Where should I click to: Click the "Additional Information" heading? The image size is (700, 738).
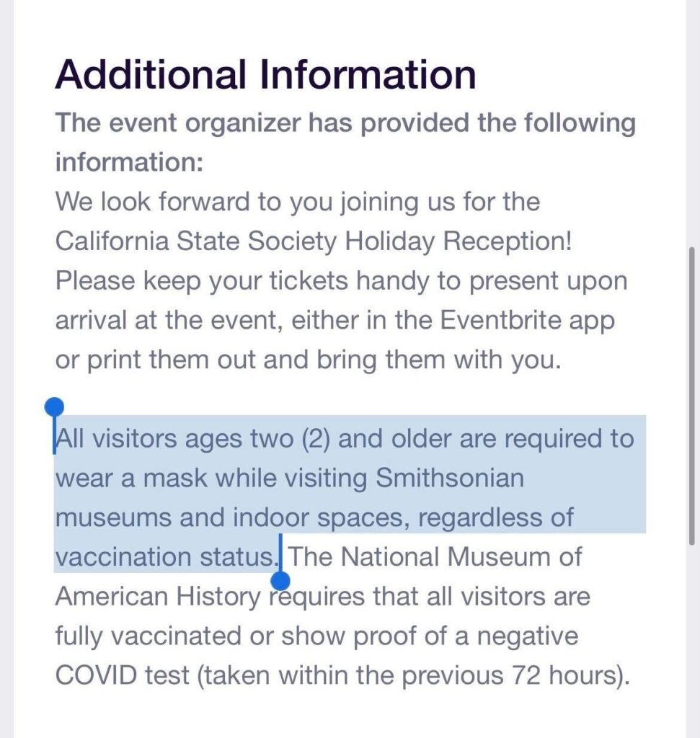click(x=265, y=74)
